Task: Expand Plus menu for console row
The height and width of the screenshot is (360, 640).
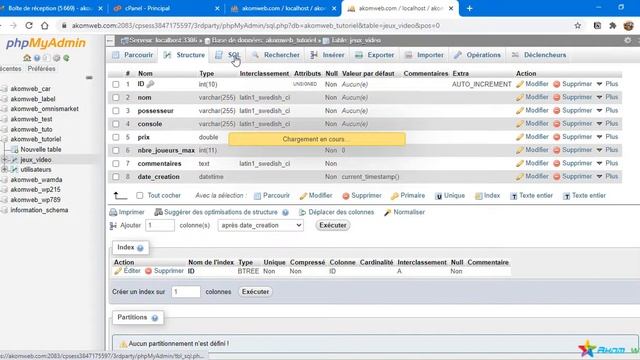Action: click(607, 124)
